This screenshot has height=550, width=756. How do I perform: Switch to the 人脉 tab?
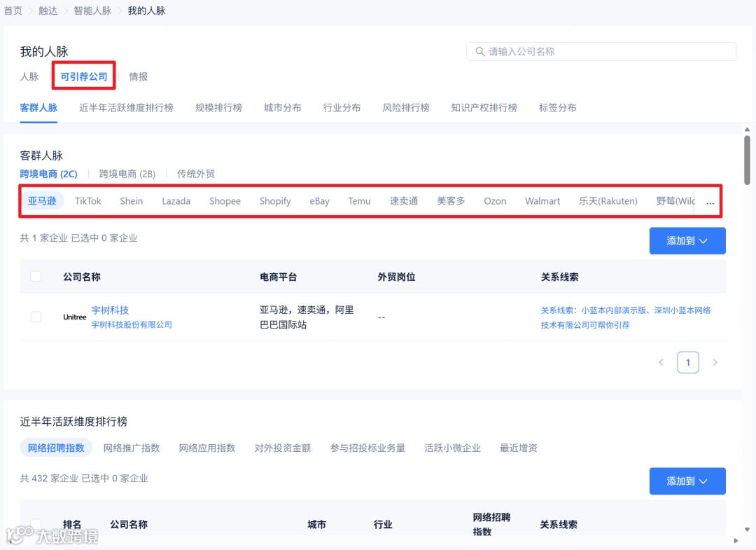[29, 76]
